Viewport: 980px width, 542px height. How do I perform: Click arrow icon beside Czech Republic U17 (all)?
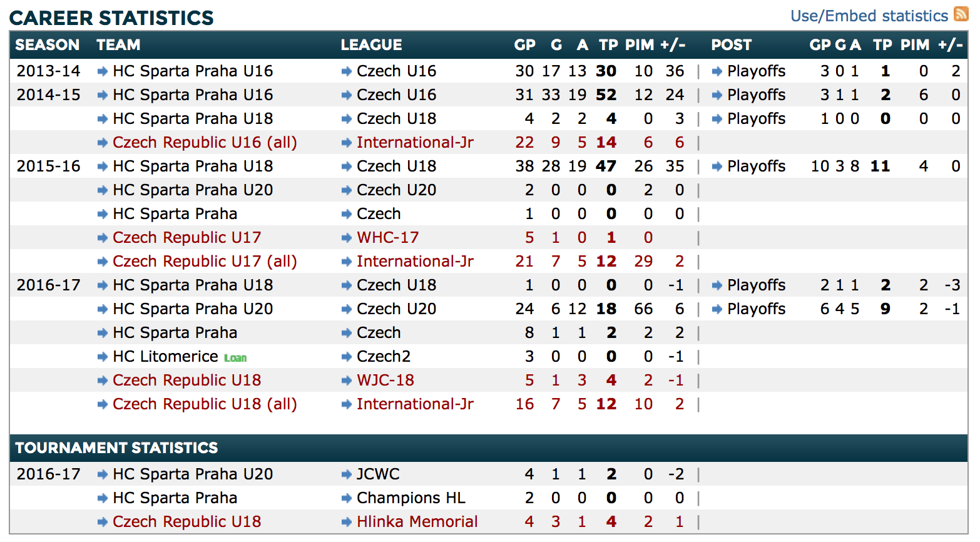pos(103,262)
